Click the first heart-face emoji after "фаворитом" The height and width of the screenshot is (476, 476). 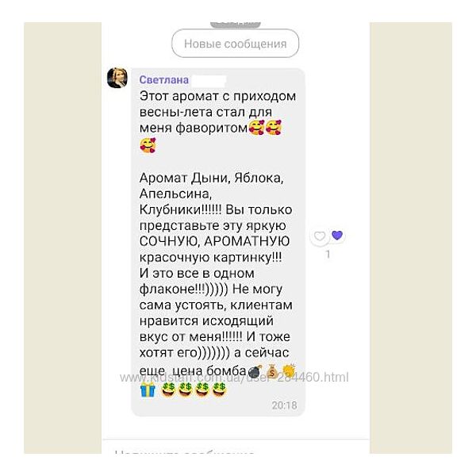[256, 127]
